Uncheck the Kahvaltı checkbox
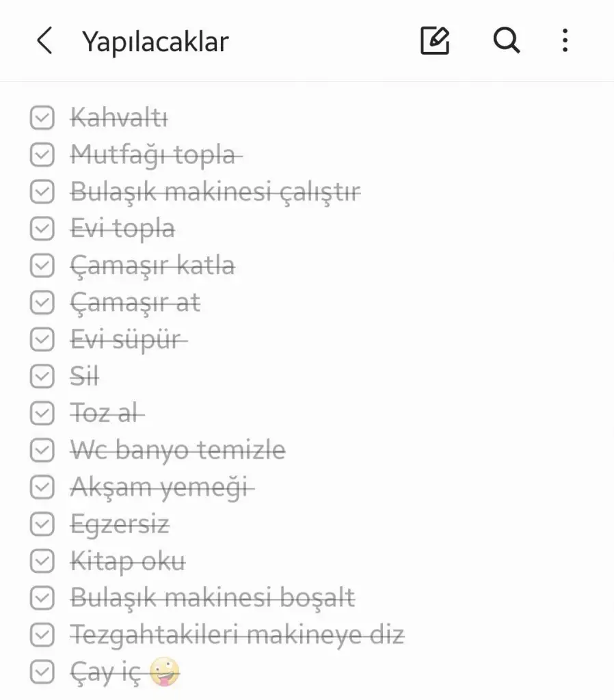The image size is (614, 700). click(x=42, y=118)
